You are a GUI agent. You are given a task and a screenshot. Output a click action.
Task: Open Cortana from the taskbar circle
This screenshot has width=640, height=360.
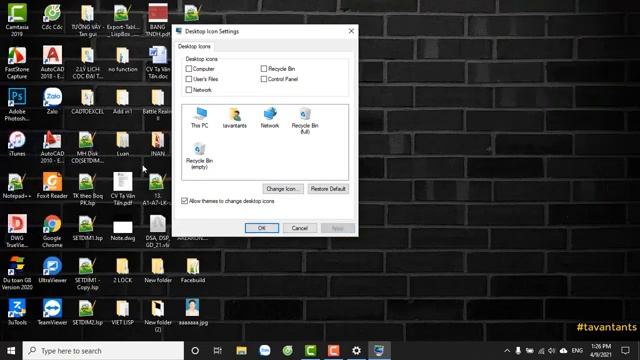pos(195,351)
